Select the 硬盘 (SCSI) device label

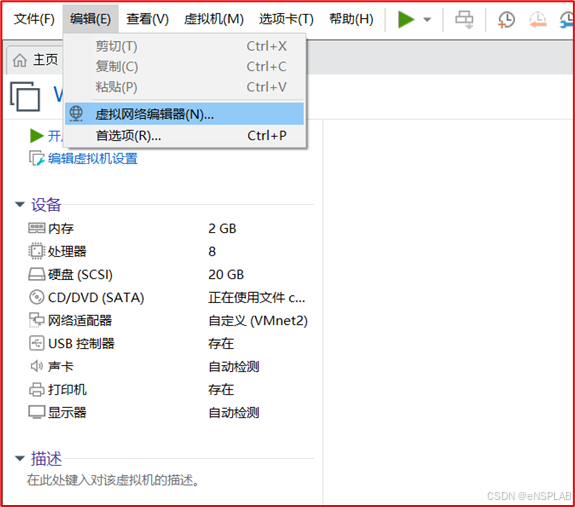pyautogui.click(x=80, y=275)
